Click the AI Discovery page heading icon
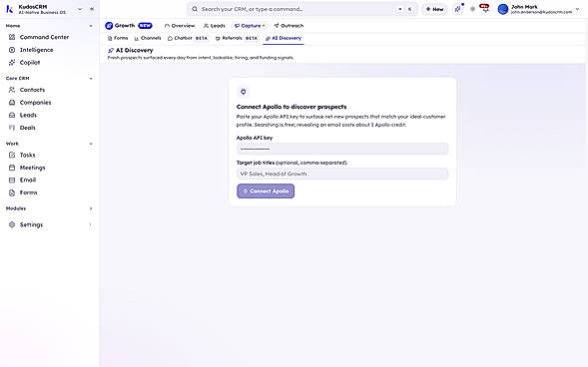The height and width of the screenshot is (367, 588). coord(111,50)
